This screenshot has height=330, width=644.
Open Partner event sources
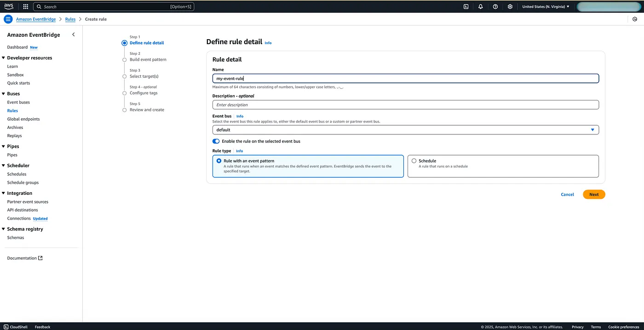(x=28, y=202)
